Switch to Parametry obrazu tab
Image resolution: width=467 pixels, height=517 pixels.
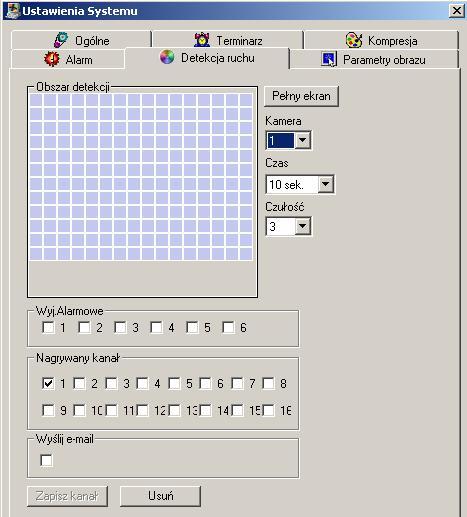[x=374, y=59]
